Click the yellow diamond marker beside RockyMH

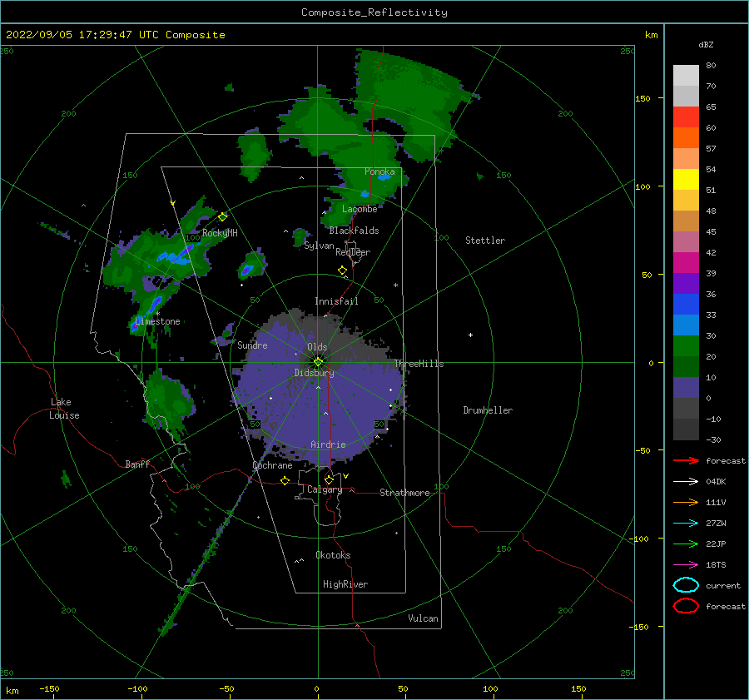222,217
